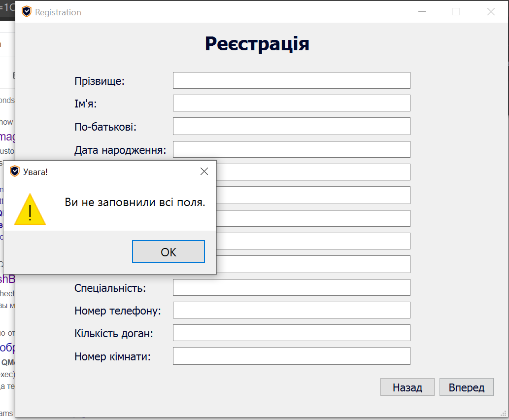Image resolution: width=509 pixels, height=420 pixels.
Task: Click OK in the Увага! warning dialog
Action: pyautogui.click(x=168, y=251)
